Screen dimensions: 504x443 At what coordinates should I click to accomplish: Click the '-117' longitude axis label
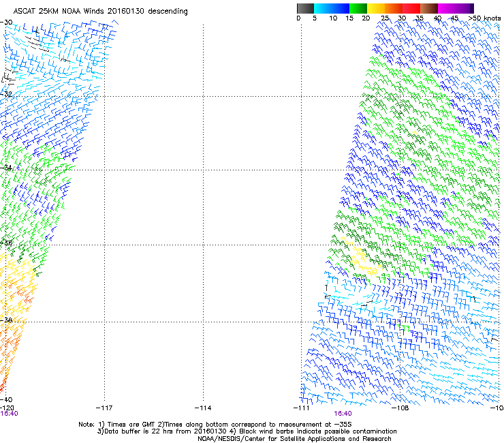pyautogui.click(x=104, y=408)
